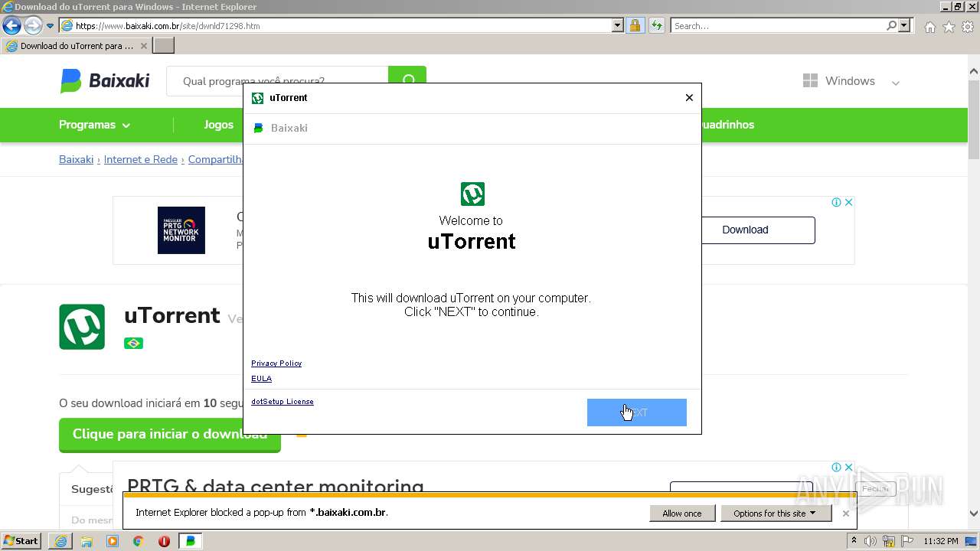The height and width of the screenshot is (551, 980).
Task: Click the page scrollbar up arrow
Action: [x=974, y=72]
